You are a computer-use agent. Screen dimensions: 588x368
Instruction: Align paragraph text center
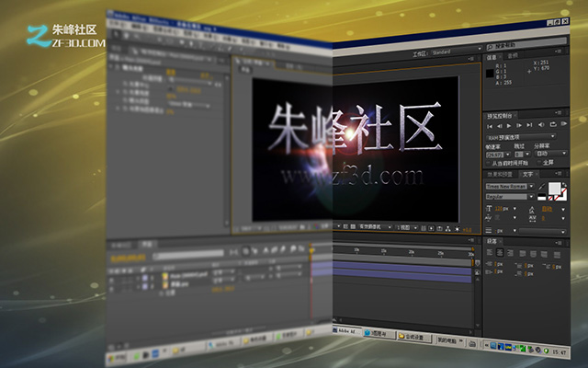pyautogui.click(x=500, y=253)
